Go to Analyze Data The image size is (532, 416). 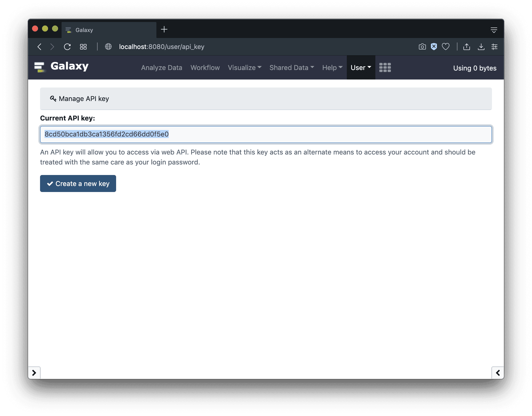[161, 67]
